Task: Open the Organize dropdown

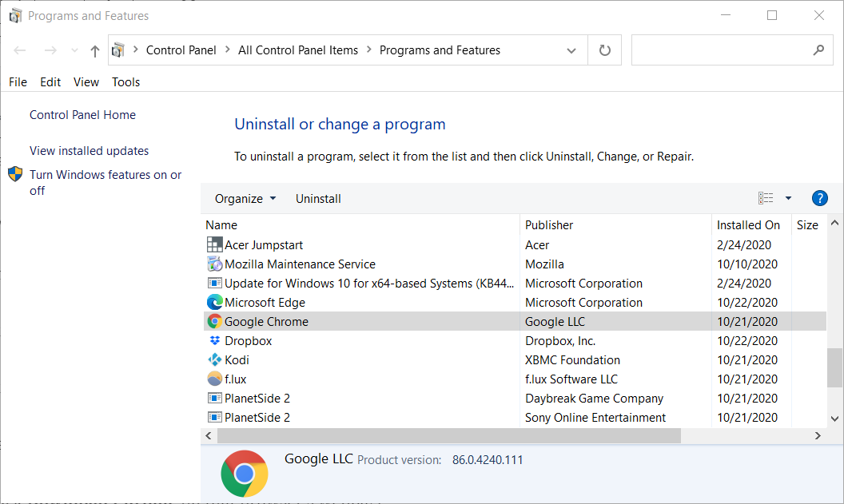Action: (245, 199)
